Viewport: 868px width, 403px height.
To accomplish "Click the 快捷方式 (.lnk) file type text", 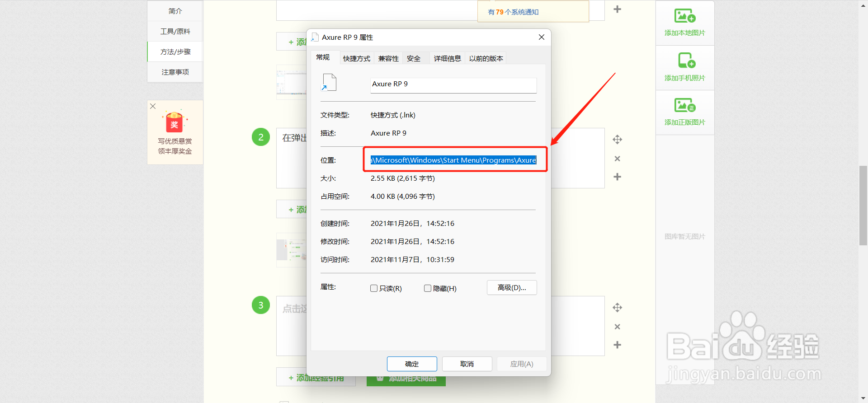I will [x=393, y=115].
